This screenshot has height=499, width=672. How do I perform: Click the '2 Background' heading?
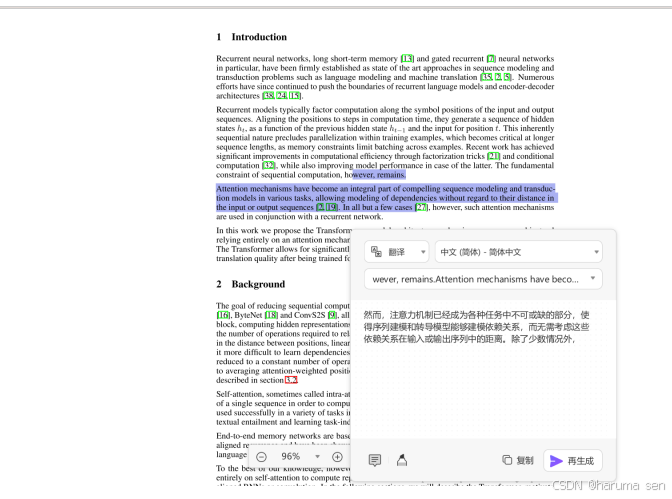coord(251,284)
